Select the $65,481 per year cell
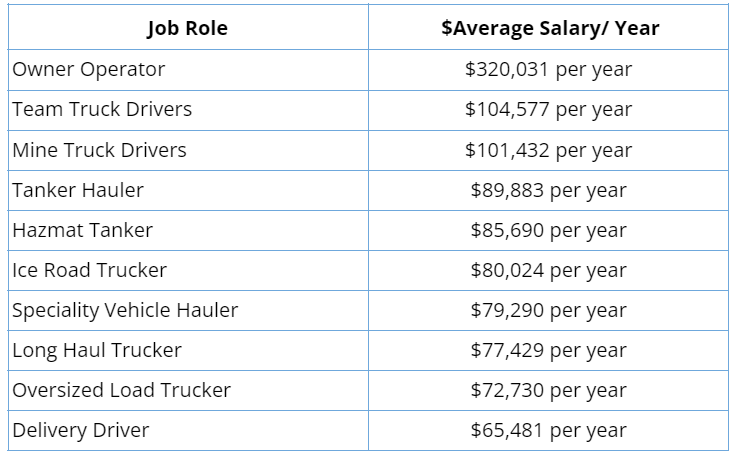This screenshot has width=735, height=452. (549, 431)
